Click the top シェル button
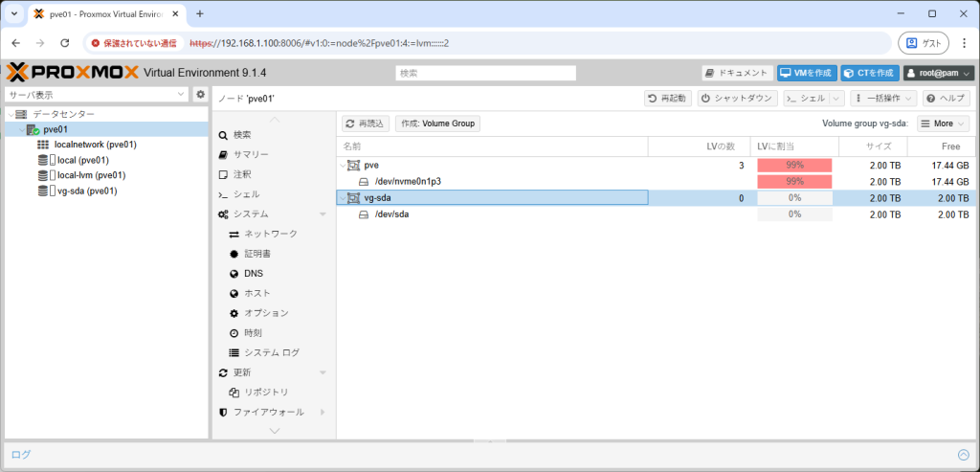The image size is (980, 472). pos(806,99)
